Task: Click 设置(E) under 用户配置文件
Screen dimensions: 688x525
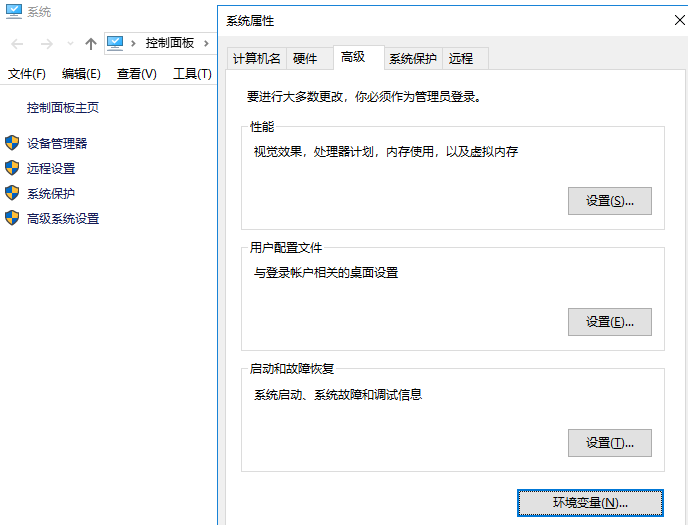Action: (609, 322)
